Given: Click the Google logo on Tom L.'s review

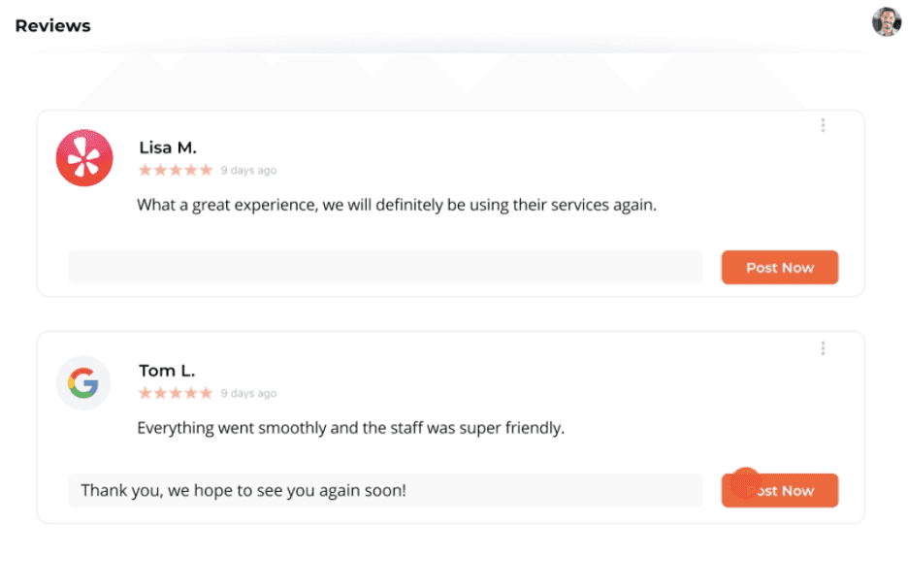Looking at the screenshot, I should click(83, 382).
